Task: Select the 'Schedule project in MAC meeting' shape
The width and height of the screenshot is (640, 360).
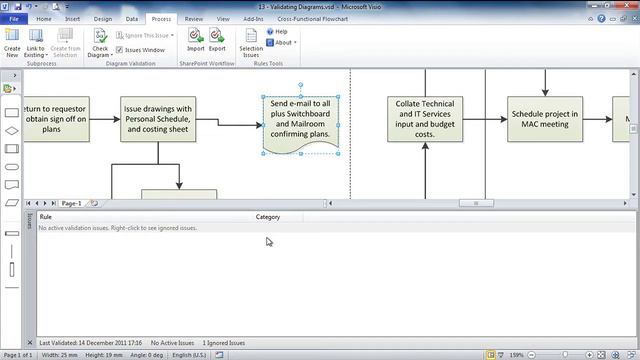Action: (x=545, y=119)
